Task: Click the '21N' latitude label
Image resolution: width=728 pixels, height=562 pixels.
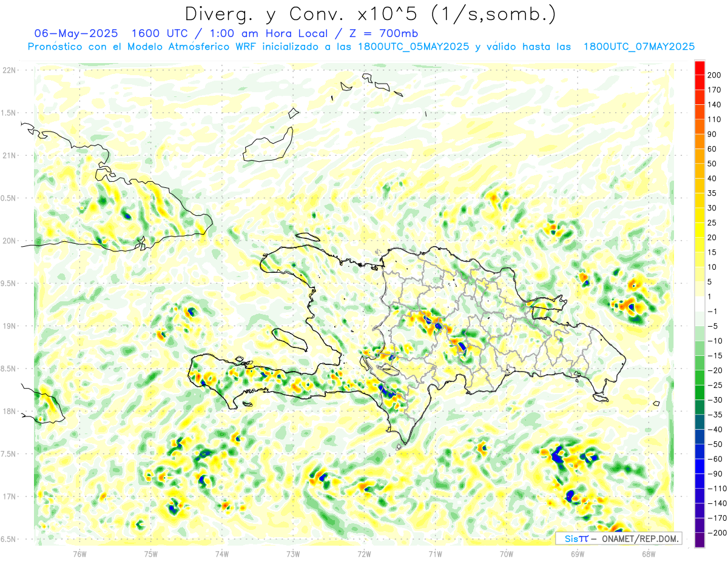Action: (8, 156)
